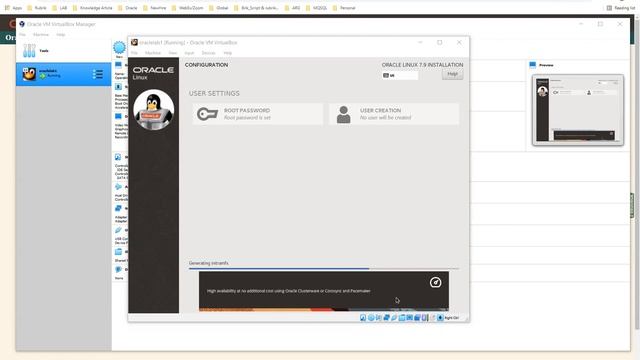Viewport: 640px width, 360px height.
Task: Click the recording indicator icon in VM status bar
Action: 417,318
